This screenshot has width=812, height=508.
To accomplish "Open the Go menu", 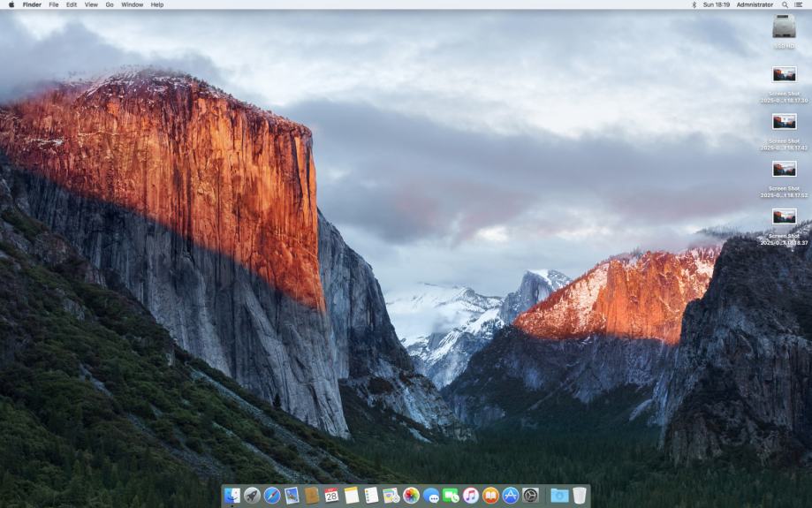I will (110, 4).
